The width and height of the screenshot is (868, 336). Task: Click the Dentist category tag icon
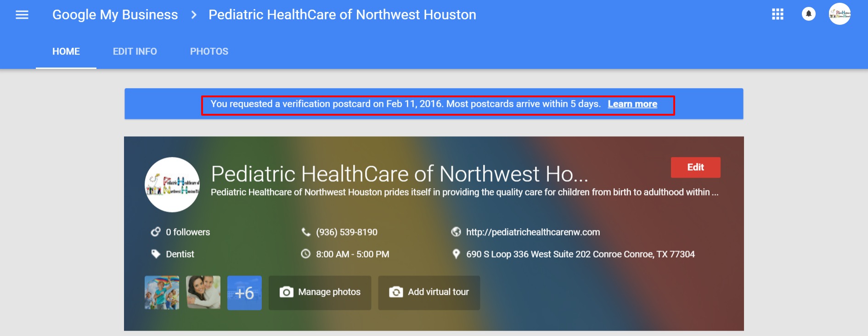pos(156,254)
